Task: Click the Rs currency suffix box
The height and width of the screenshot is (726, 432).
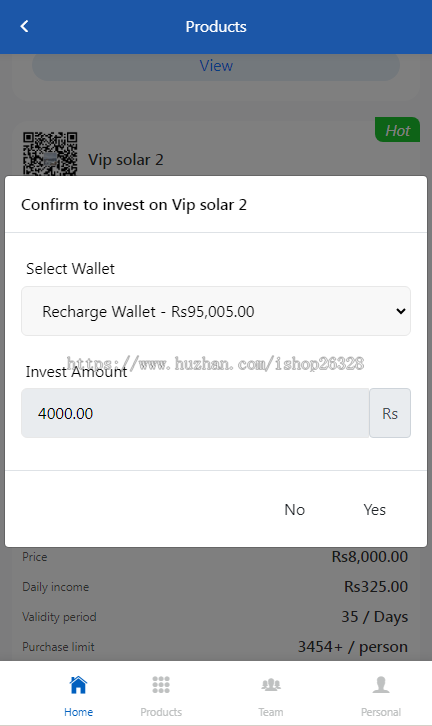Action: tap(390, 413)
